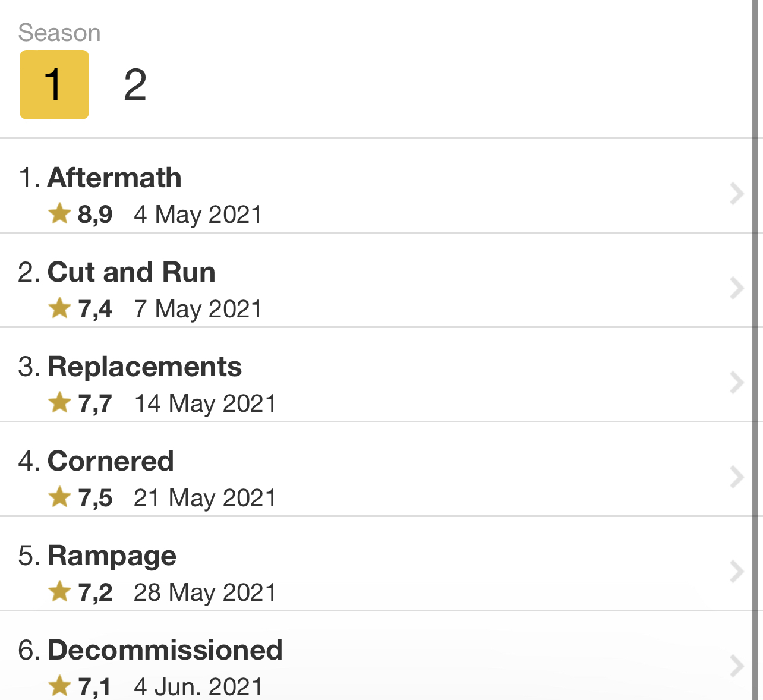Tap the arrow for the Cornered episode
Screen dimensions: 763x700
[737, 477]
